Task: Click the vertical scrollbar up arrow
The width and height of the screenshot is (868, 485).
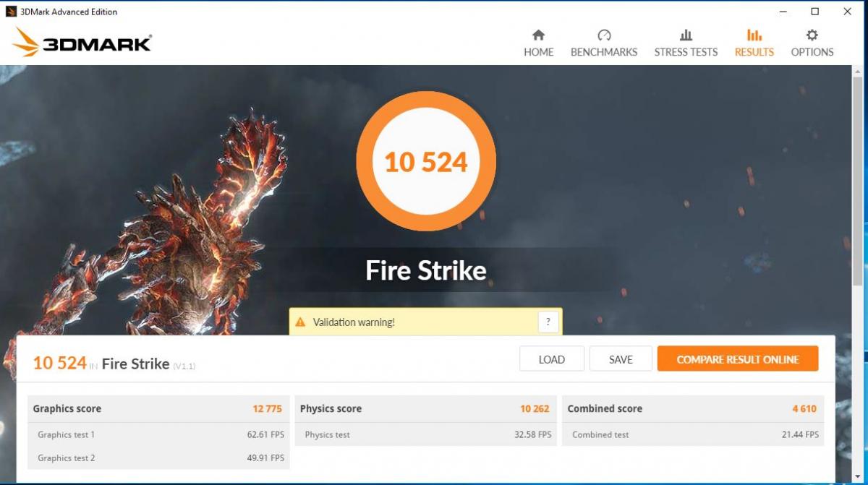Action: point(858,72)
